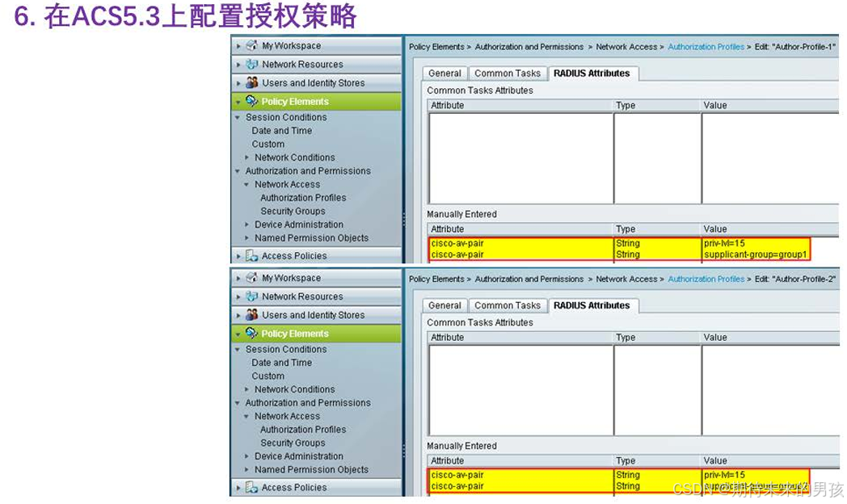Collapse Session Conditions in Author-Profile-1 panel

pyautogui.click(x=238, y=117)
